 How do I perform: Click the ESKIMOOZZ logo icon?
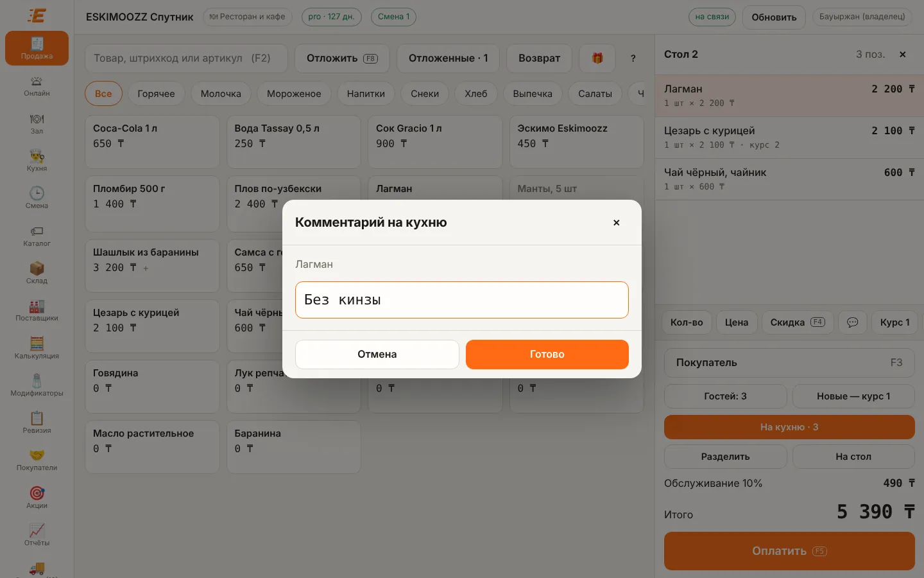[37, 15]
